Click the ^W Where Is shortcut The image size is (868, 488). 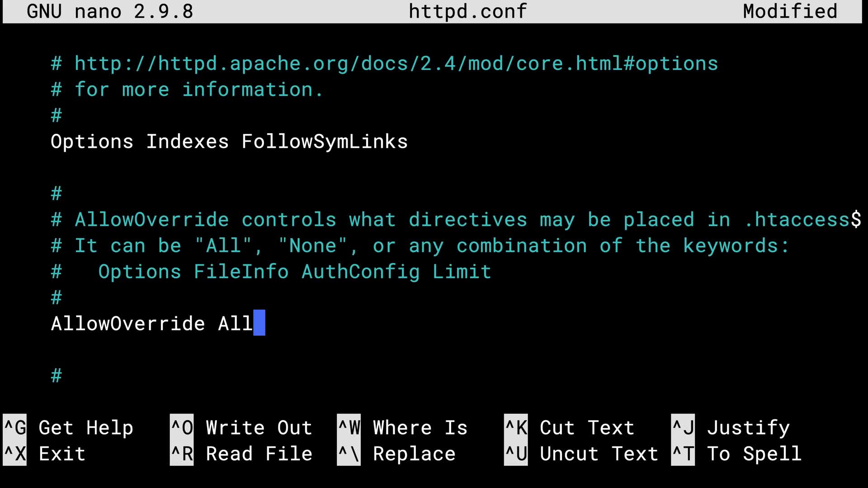coord(402,427)
